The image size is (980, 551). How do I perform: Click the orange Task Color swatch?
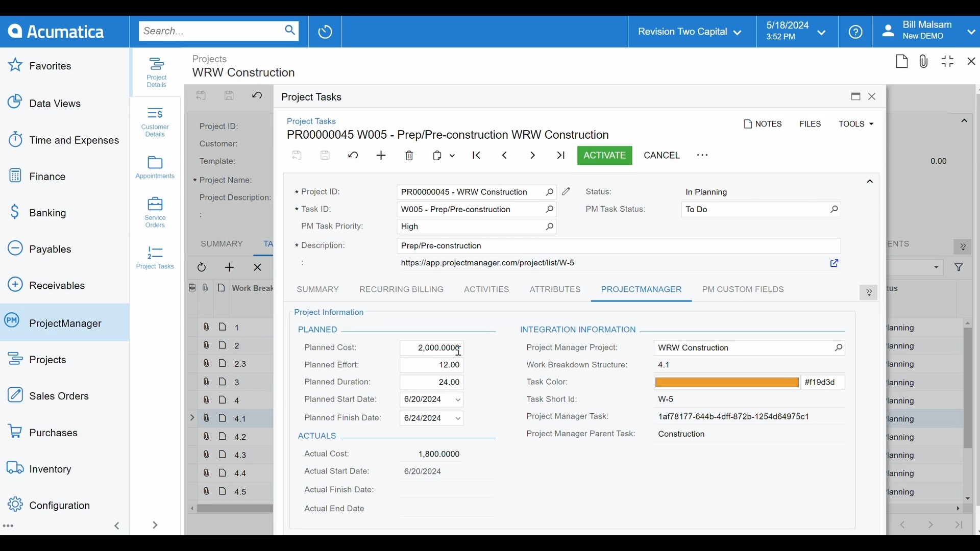(x=726, y=382)
